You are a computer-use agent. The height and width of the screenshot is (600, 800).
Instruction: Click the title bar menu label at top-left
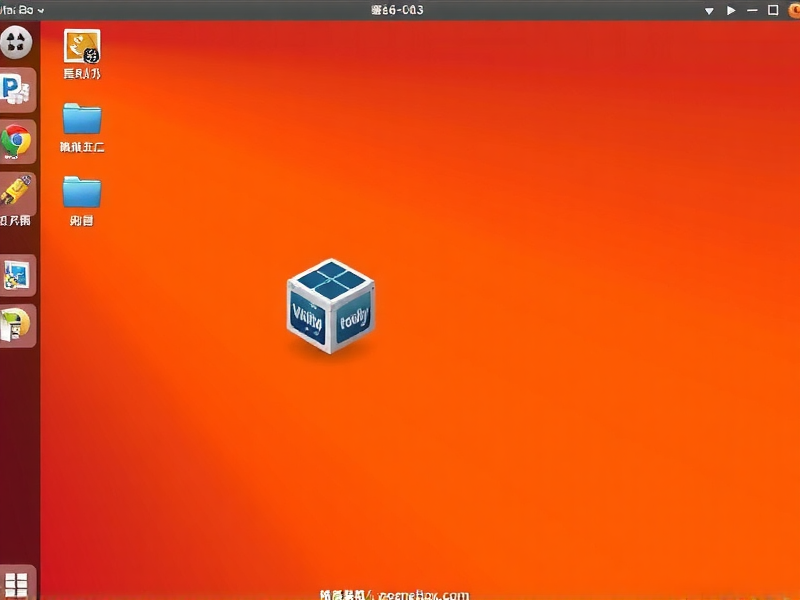(x=18, y=10)
